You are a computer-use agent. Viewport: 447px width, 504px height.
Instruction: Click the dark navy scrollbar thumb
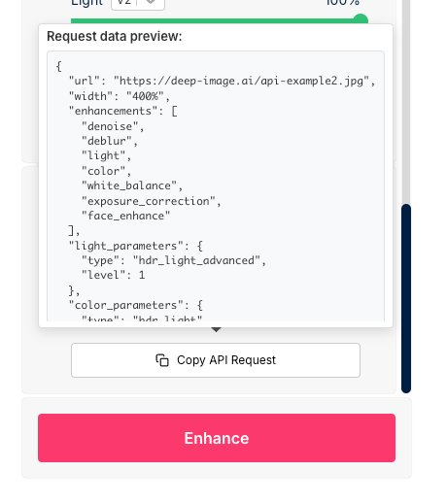pos(406,298)
